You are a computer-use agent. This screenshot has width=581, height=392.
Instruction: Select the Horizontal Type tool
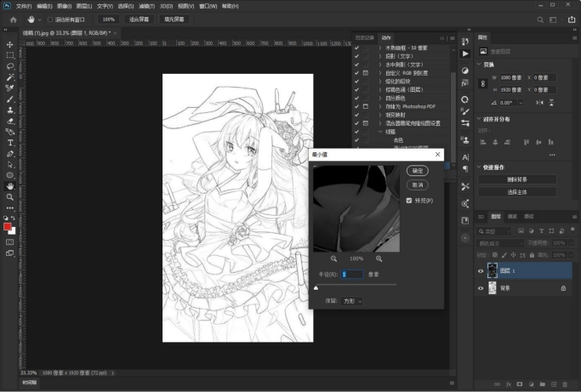pyautogui.click(x=10, y=143)
